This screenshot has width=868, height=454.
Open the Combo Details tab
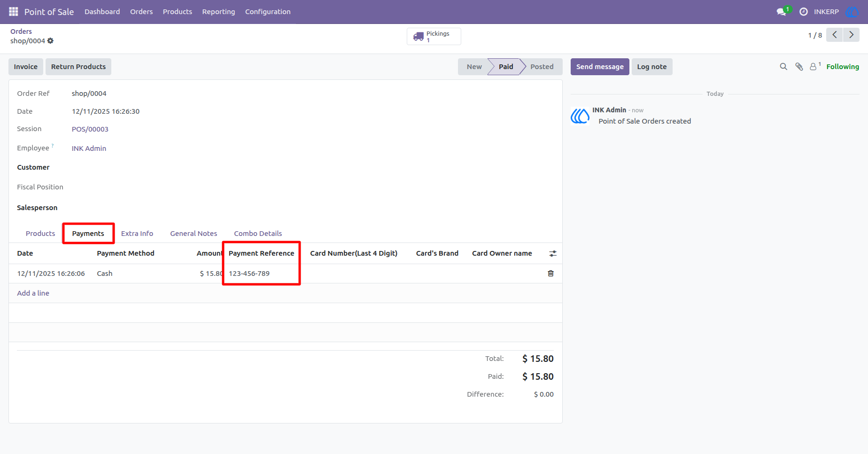pos(258,234)
